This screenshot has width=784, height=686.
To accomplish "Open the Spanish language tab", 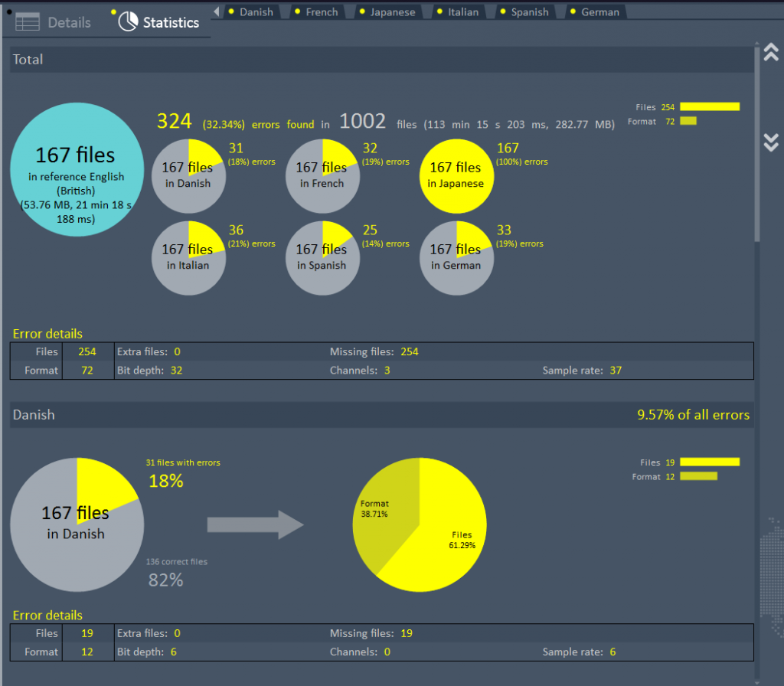I will (529, 12).
